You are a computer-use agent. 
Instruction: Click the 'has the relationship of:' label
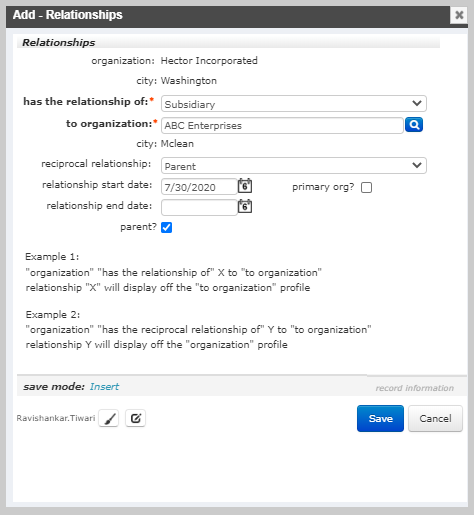[x=86, y=101]
